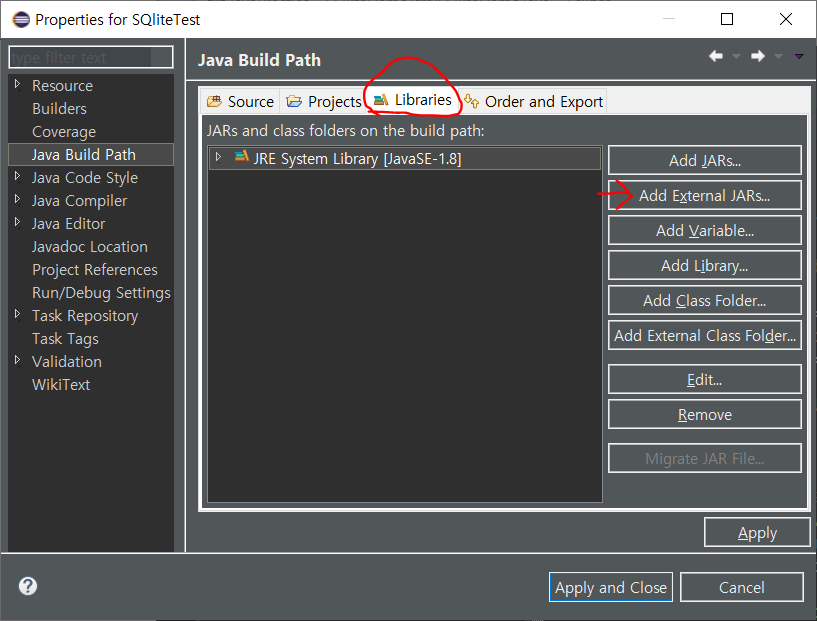Click the JRE System Library icon
The image size is (817, 621).
tap(241, 157)
